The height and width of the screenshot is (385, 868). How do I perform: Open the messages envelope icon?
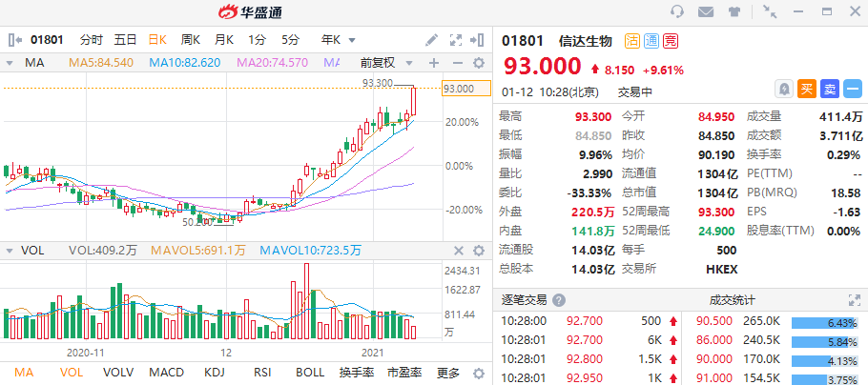click(705, 11)
